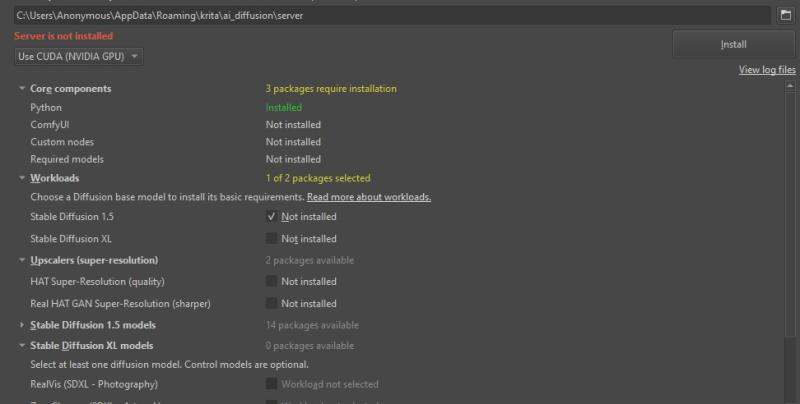Click the server path input field
The height and width of the screenshot is (404, 800).
pyautogui.click(x=392, y=15)
